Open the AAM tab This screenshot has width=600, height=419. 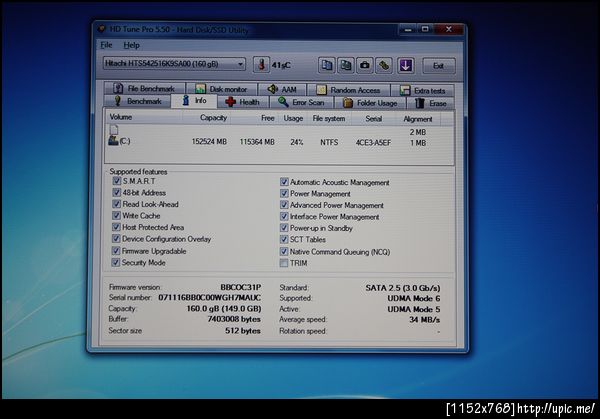(x=282, y=90)
